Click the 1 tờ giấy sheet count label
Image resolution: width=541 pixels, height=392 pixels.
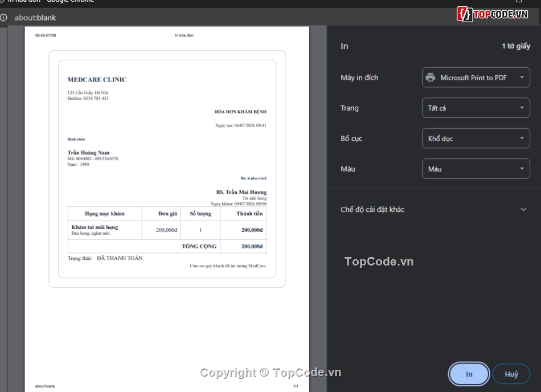tap(516, 46)
